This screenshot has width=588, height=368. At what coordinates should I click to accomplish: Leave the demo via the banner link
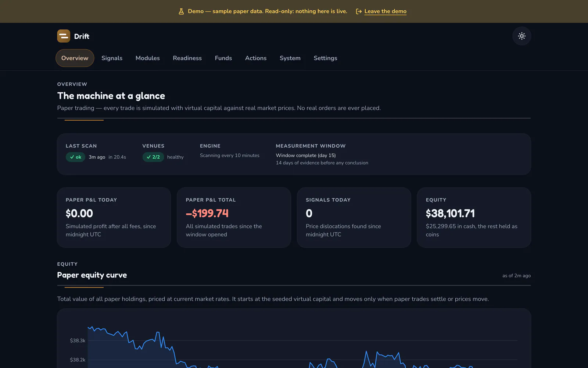click(385, 11)
